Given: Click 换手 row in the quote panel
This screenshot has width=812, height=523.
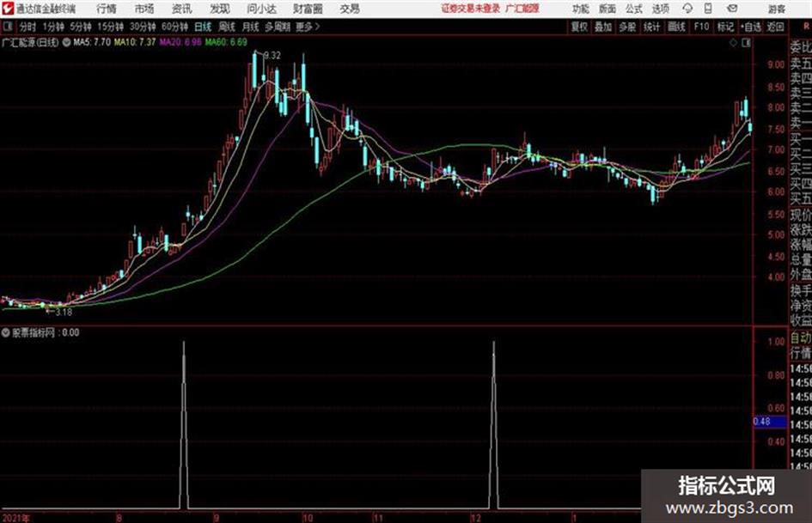Looking at the screenshot, I should 801,290.
